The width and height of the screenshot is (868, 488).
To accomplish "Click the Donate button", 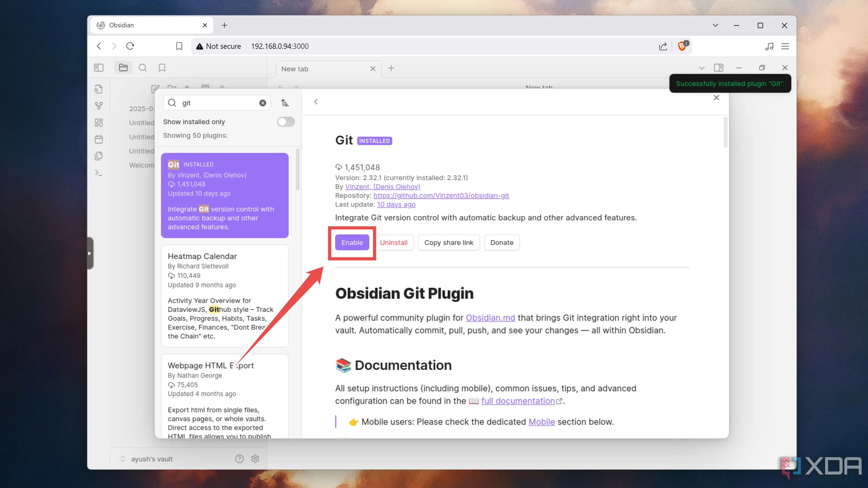I will click(502, 242).
